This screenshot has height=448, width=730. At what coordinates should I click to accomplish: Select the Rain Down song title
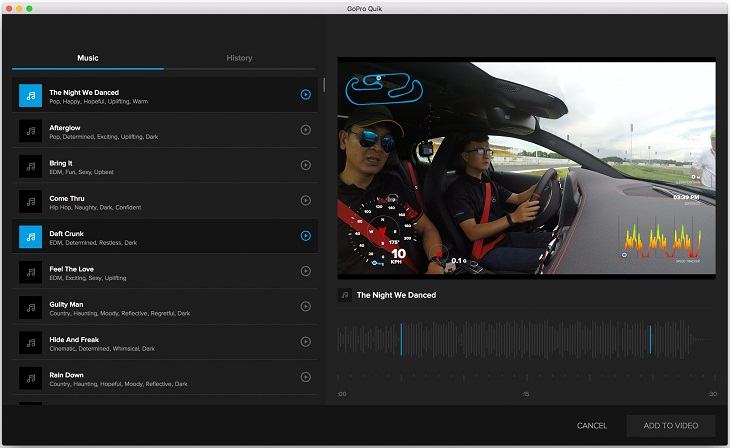pos(67,375)
